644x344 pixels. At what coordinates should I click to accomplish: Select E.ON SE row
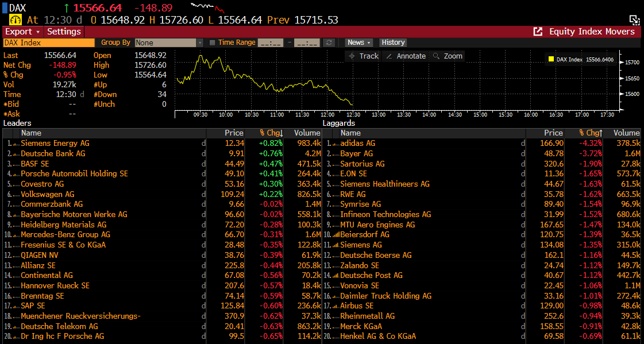(482, 173)
